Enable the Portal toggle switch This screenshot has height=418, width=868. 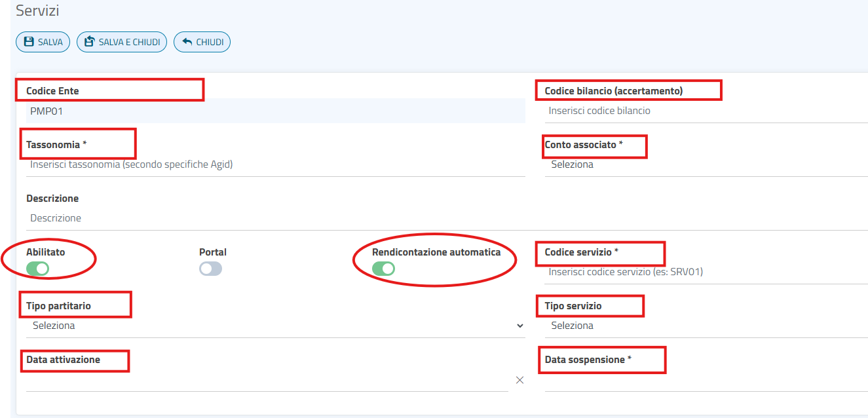[210, 269]
